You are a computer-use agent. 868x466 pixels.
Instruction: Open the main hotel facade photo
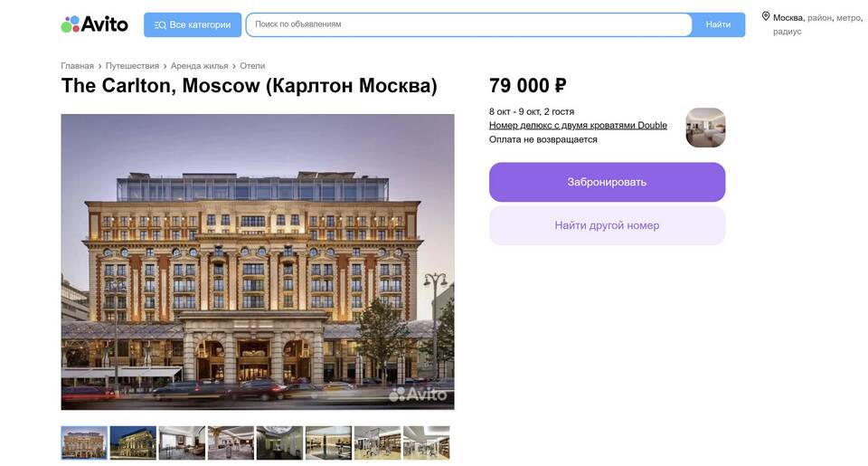pyautogui.click(x=258, y=262)
